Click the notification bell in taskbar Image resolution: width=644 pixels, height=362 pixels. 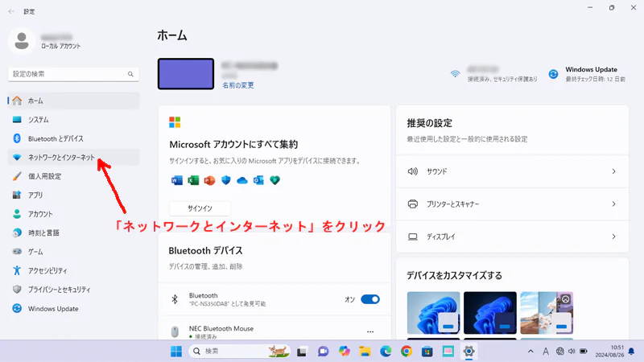tap(632, 352)
